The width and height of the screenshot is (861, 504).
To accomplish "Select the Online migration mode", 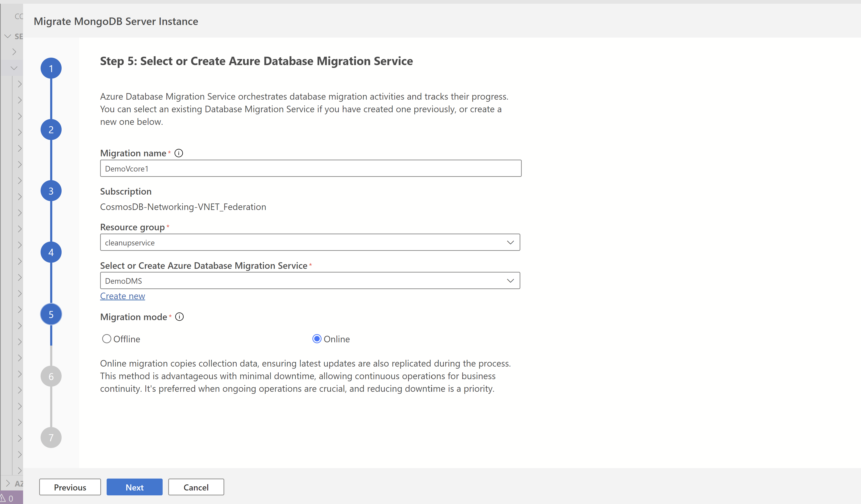I will [x=317, y=339].
